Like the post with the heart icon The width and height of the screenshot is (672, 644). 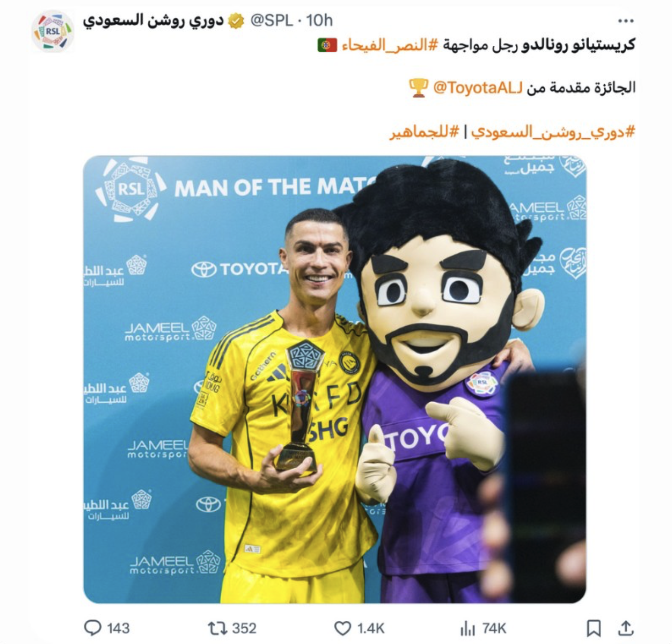(343, 628)
